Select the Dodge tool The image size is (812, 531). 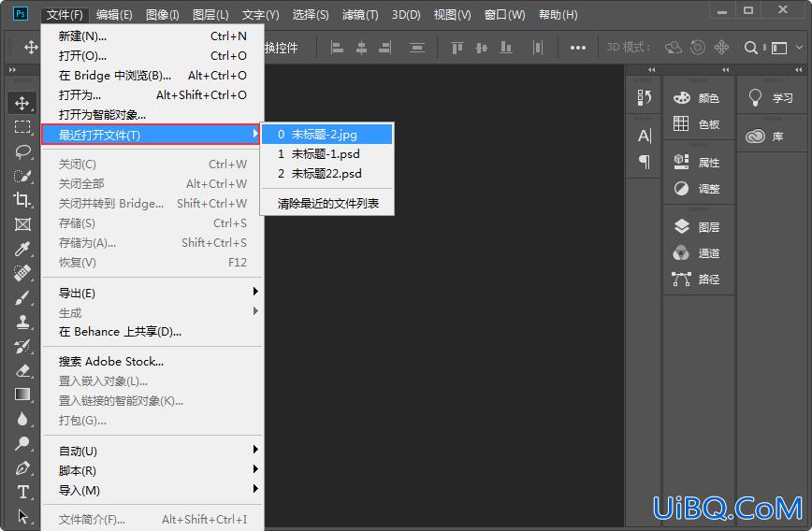click(x=22, y=443)
